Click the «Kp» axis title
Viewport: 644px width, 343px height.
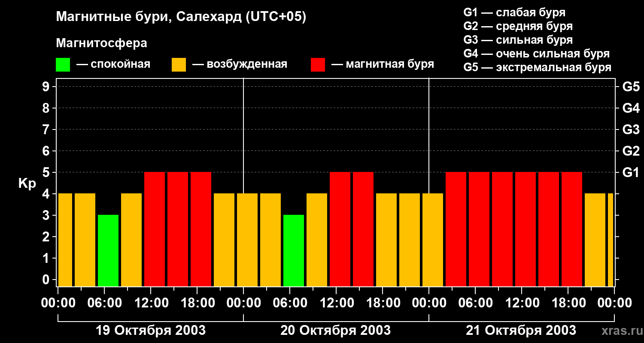[27, 184]
